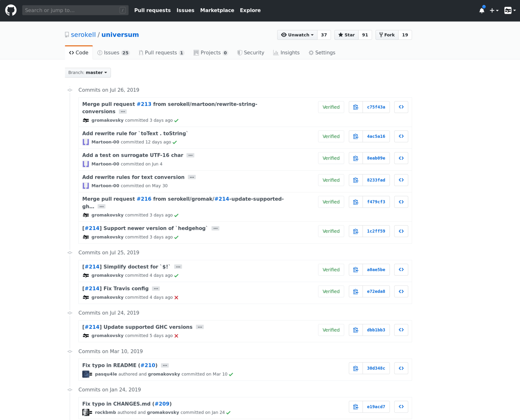Copy SHA for commit c75f43a
520x420 pixels.
(x=356, y=107)
